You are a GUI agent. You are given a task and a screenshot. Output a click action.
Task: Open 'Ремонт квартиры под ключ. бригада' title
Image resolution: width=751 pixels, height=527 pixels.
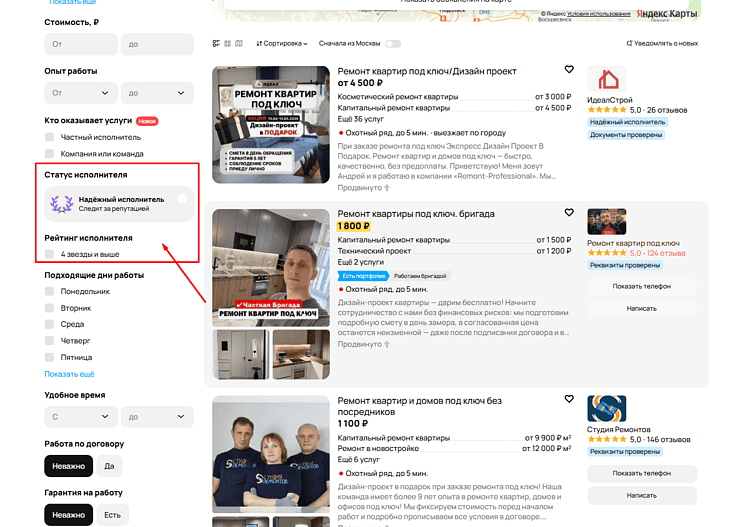click(416, 214)
